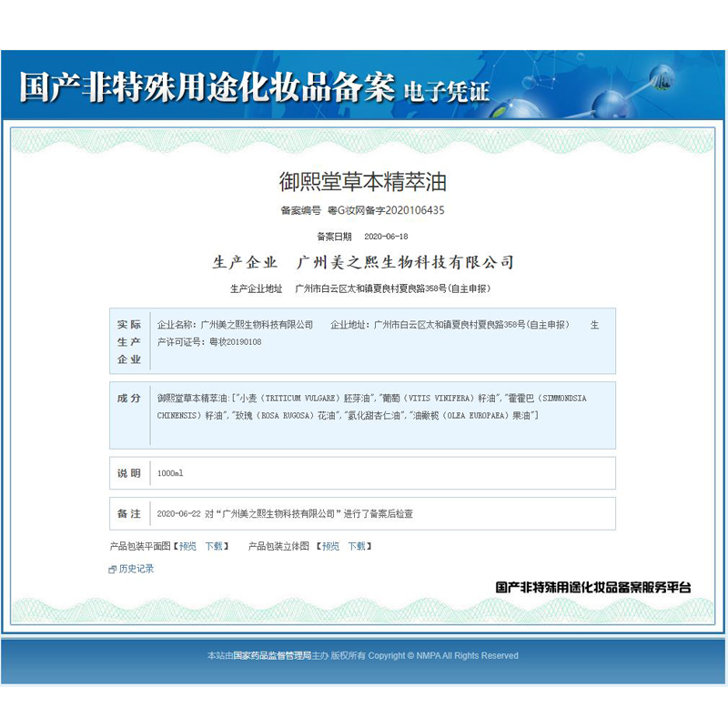
Task: Click the 国家药品监督管理局 text in footer
Action: pyautogui.click(x=272, y=655)
